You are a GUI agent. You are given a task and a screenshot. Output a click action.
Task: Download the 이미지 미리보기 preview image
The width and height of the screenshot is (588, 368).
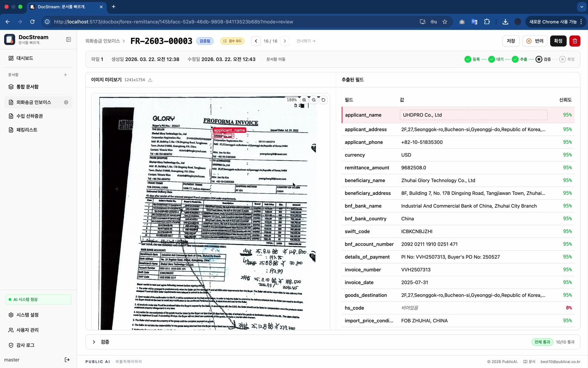[x=150, y=80]
